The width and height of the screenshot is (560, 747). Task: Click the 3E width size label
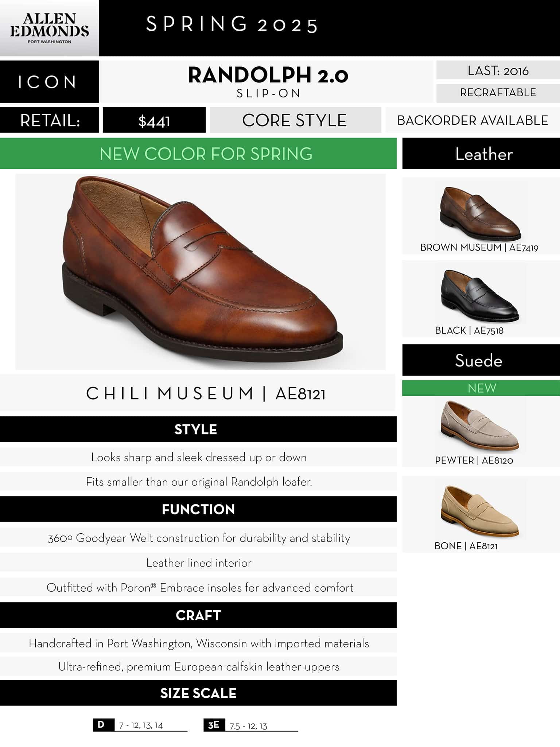214,725
